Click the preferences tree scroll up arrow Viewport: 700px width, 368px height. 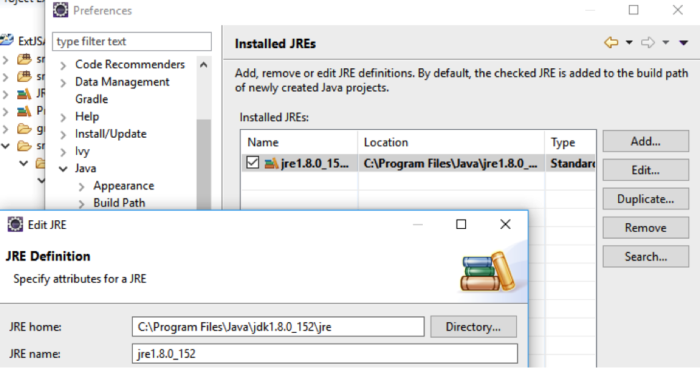point(204,65)
